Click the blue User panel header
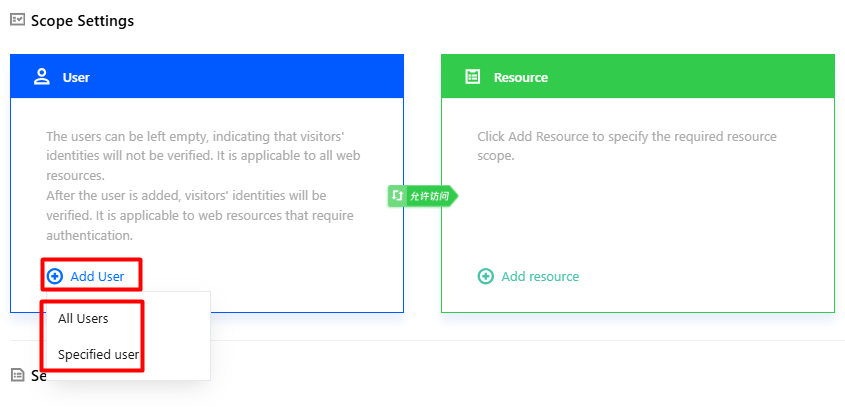 point(207,76)
